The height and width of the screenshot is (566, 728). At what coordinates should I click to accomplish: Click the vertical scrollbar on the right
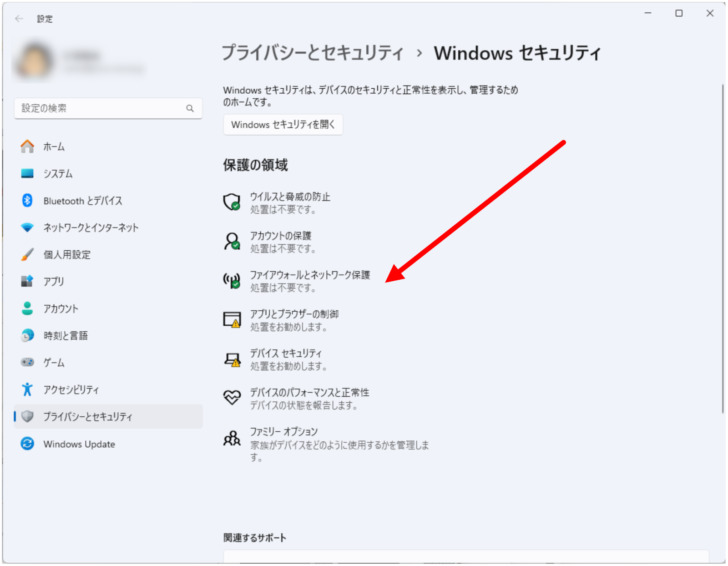(x=722, y=248)
